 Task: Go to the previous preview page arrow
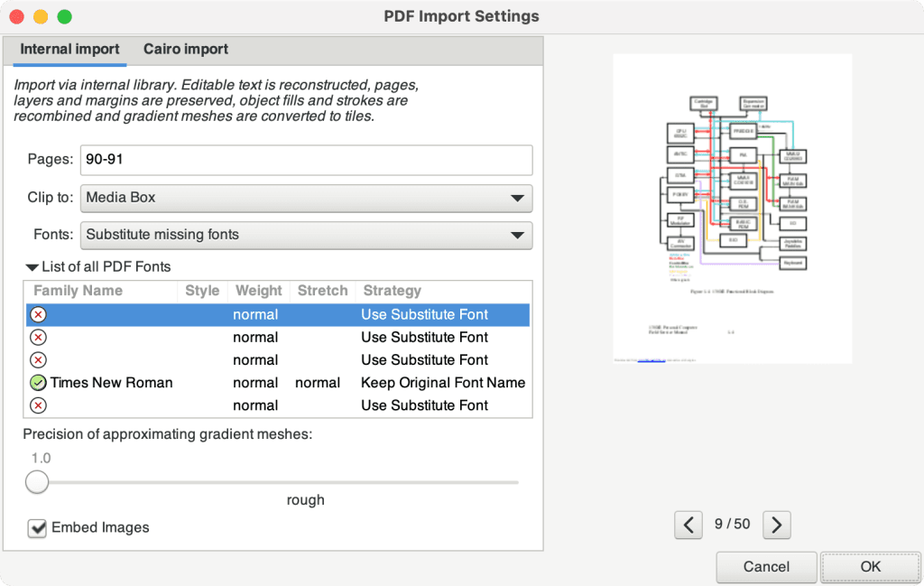click(688, 524)
